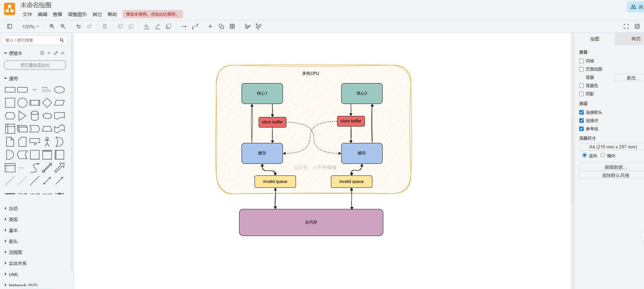Viewport: 644px width, 289px height.
Task: Click the 编辑数据 button
Action: 612,167
